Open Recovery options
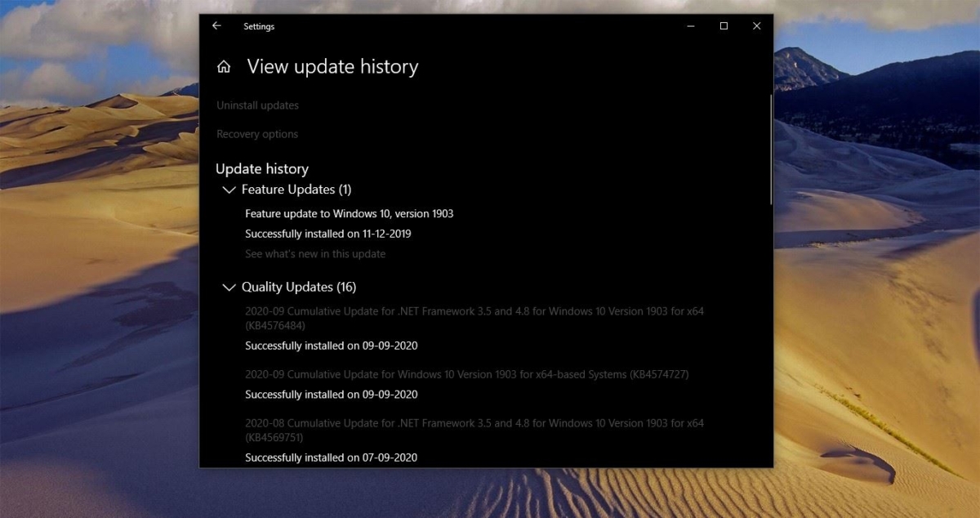980x518 pixels. pyautogui.click(x=257, y=133)
